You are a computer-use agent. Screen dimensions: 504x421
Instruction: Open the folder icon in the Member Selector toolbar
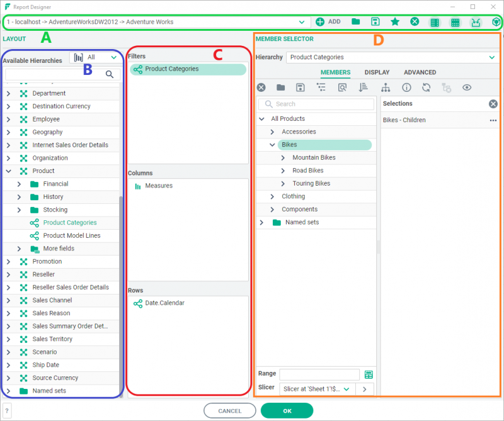click(x=280, y=87)
